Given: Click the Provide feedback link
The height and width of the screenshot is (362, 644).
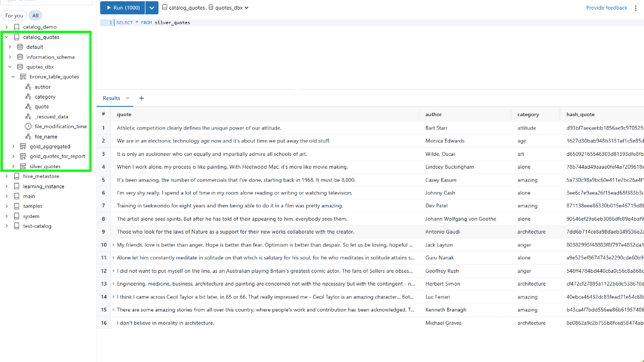Looking at the screenshot, I should 607,8.
